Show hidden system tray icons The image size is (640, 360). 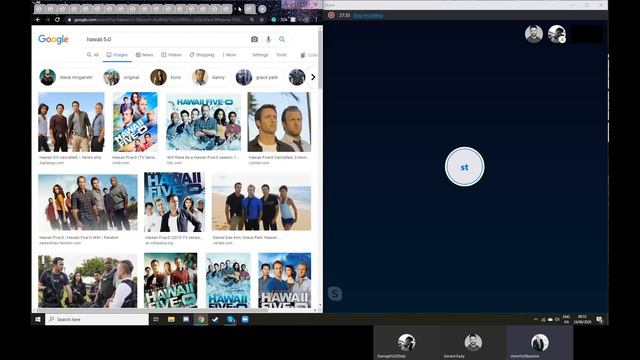(x=536, y=320)
